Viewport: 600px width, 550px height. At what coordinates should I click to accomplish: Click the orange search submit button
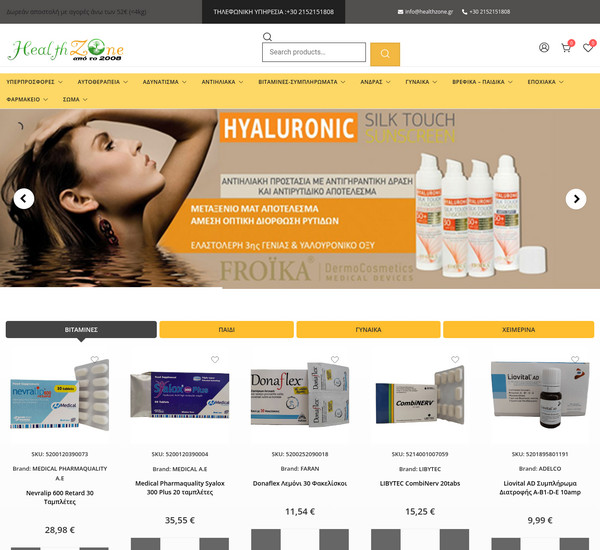(385, 54)
